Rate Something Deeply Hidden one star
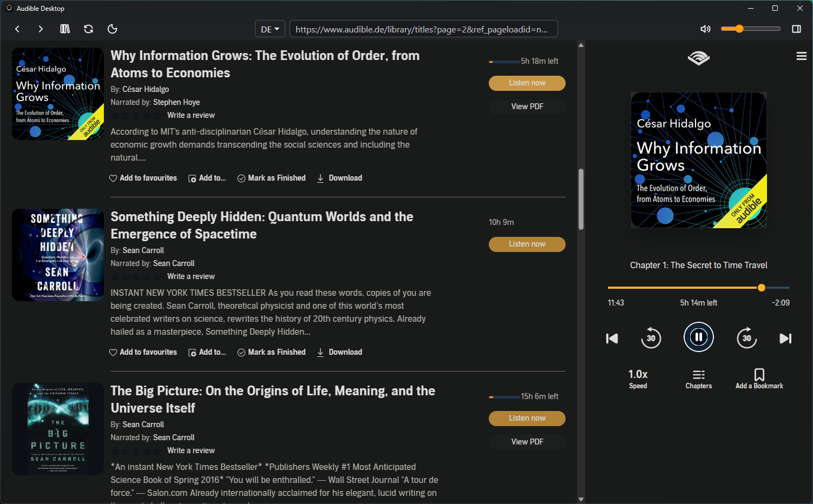Image resolution: width=813 pixels, height=504 pixels. (x=114, y=276)
